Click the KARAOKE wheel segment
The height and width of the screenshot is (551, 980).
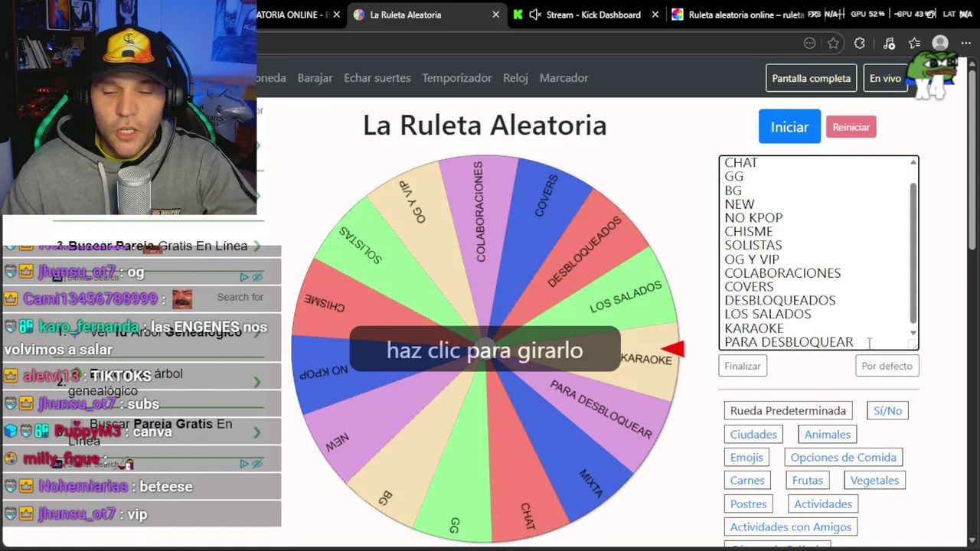tap(645, 360)
